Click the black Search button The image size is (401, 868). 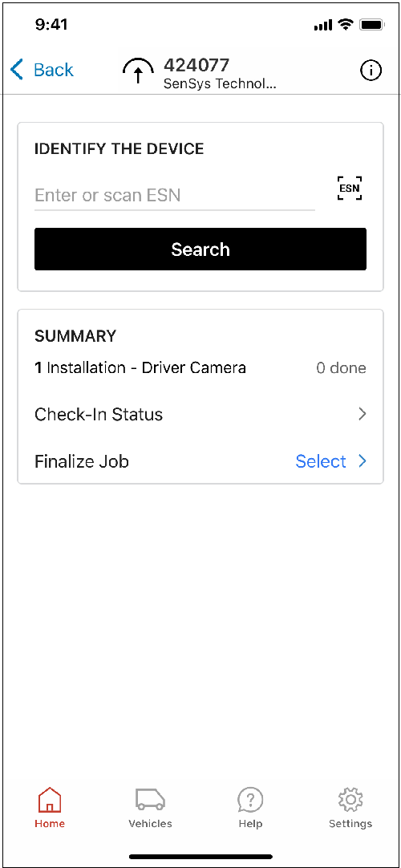(200, 249)
